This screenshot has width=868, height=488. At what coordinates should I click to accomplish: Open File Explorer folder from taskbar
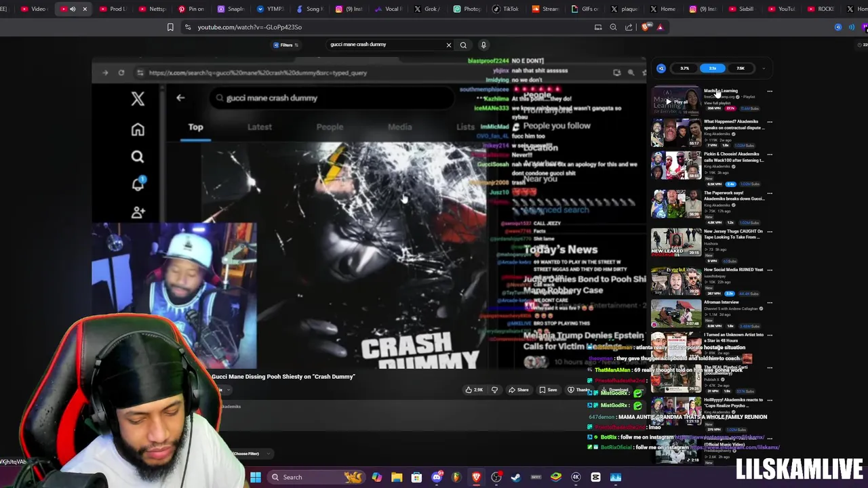(397, 477)
